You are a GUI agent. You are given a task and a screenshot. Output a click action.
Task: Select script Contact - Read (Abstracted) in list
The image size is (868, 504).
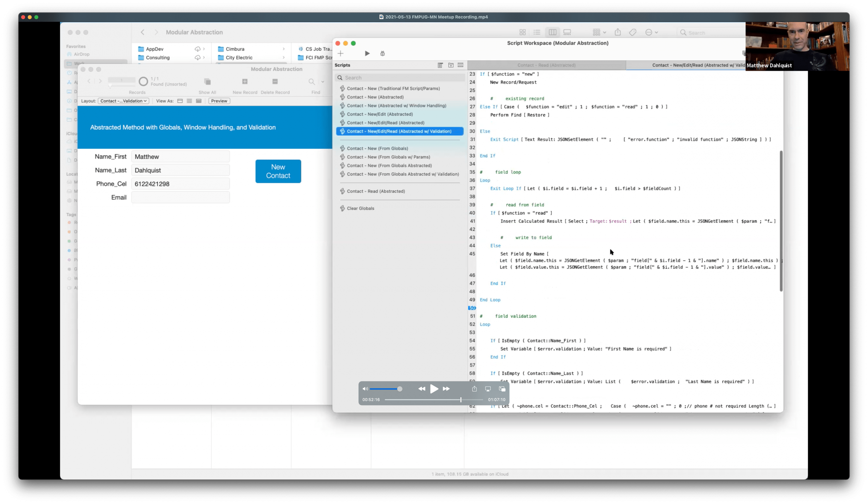coord(375,191)
